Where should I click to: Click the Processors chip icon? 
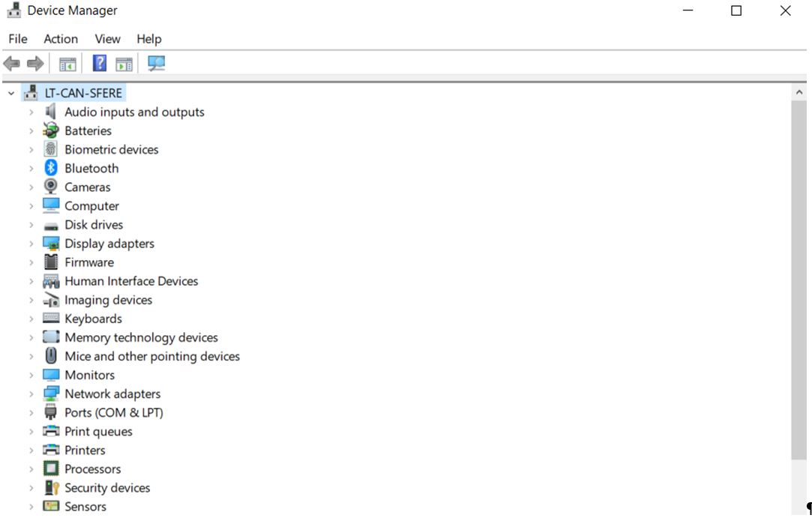tap(51, 469)
